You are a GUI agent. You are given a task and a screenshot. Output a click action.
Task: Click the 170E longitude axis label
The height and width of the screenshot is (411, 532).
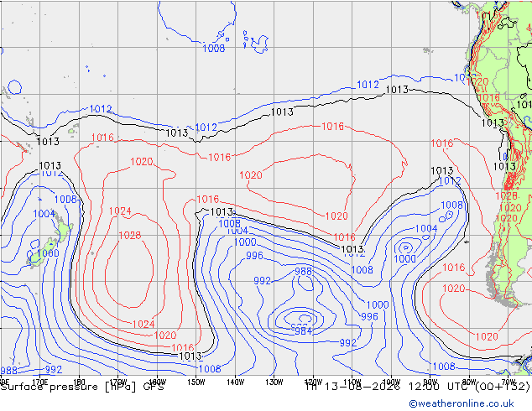[40, 382]
